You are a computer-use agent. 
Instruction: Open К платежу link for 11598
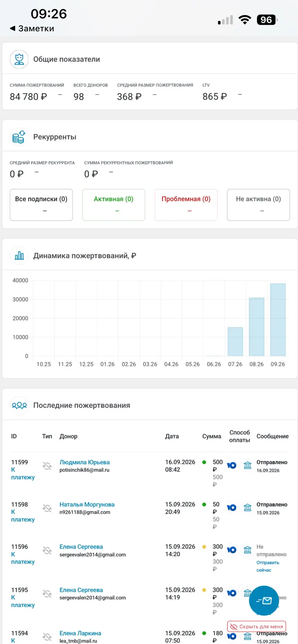point(23,516)
